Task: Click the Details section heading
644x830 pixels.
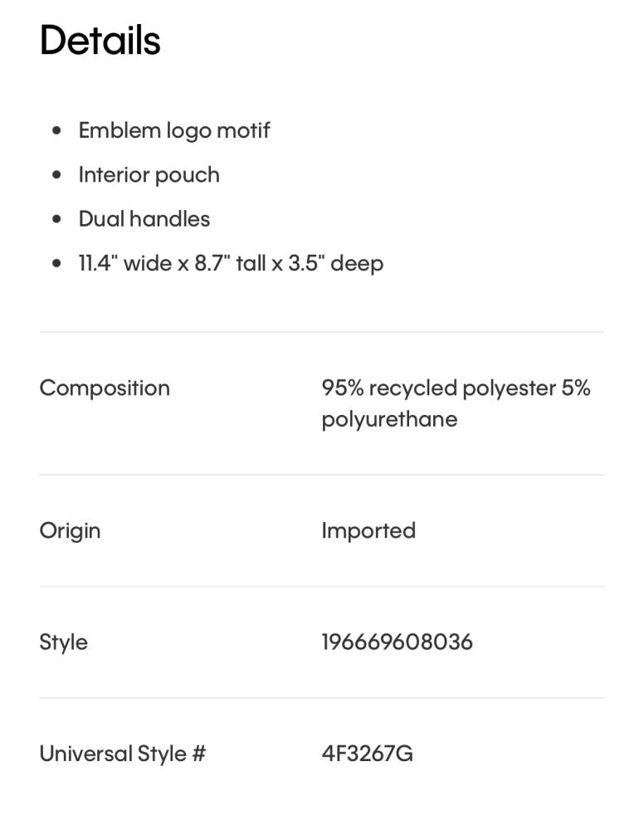Action: [100, 40]
